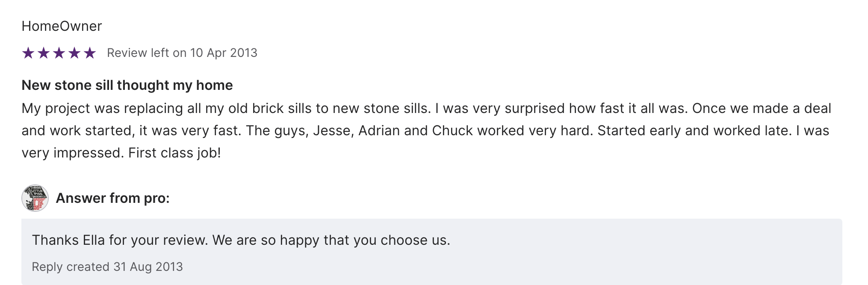Select the third purple rating star
This screenshot has height=285, width=868.
point(59,53)
